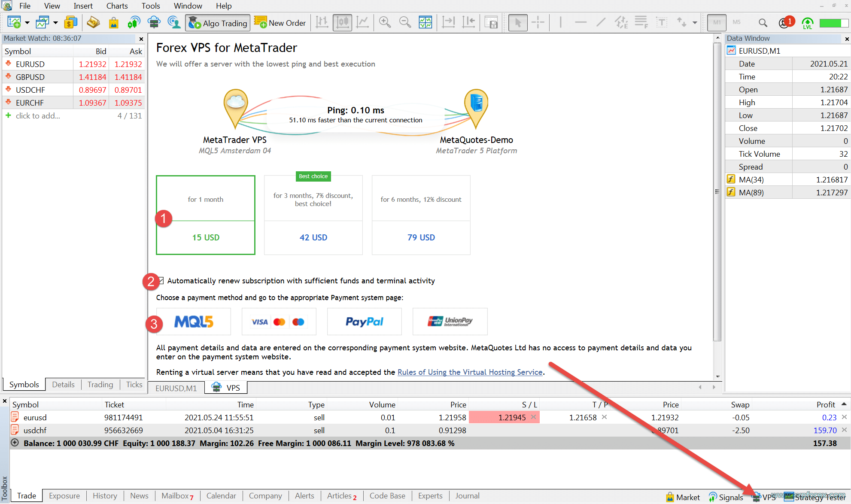This screenshot has height=504, width=851.
Task: Click the save chart as picture icon
Action: click(491, 22)
